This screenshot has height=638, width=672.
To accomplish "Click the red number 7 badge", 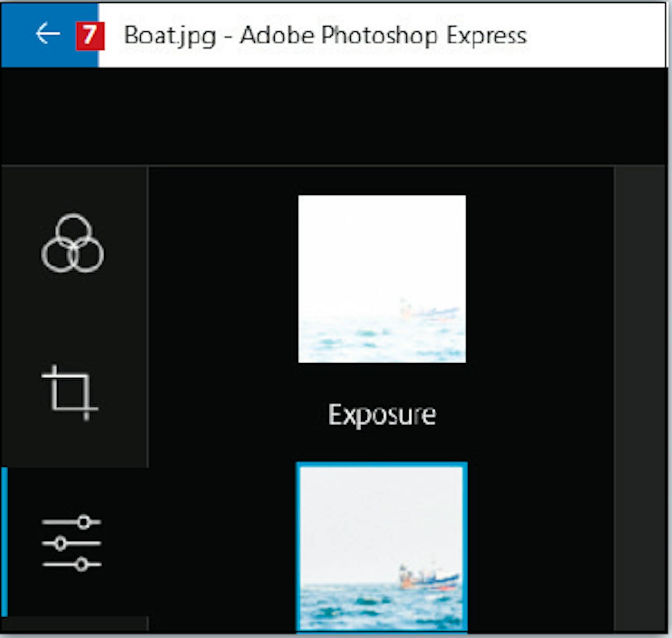I will point(90,35).
